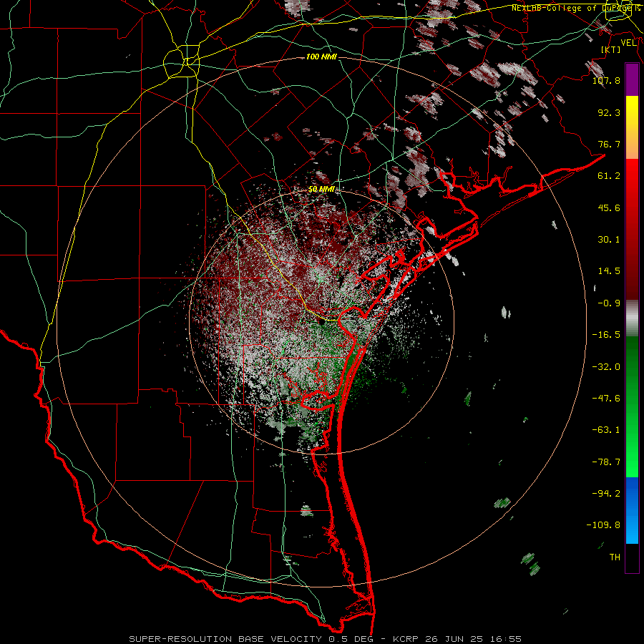Click the Super-Resolution Base Velocity caption text
644x644 pixels.
[326, 639]
